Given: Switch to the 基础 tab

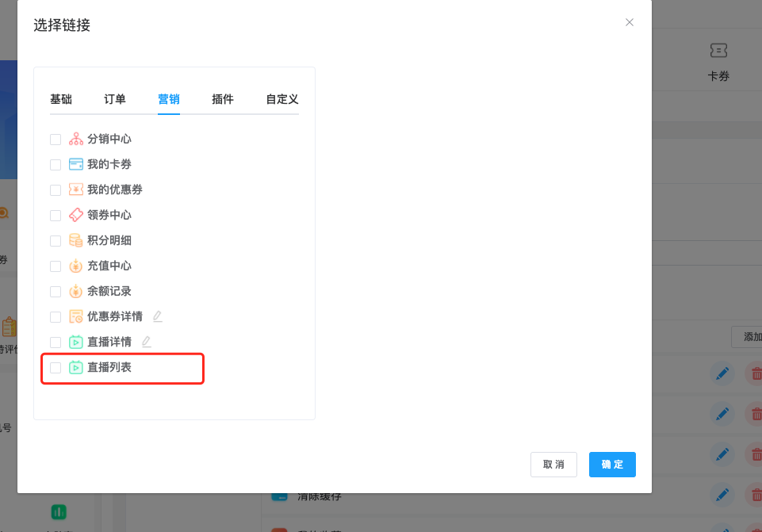Looking at the screenshot, I should 61,99.
